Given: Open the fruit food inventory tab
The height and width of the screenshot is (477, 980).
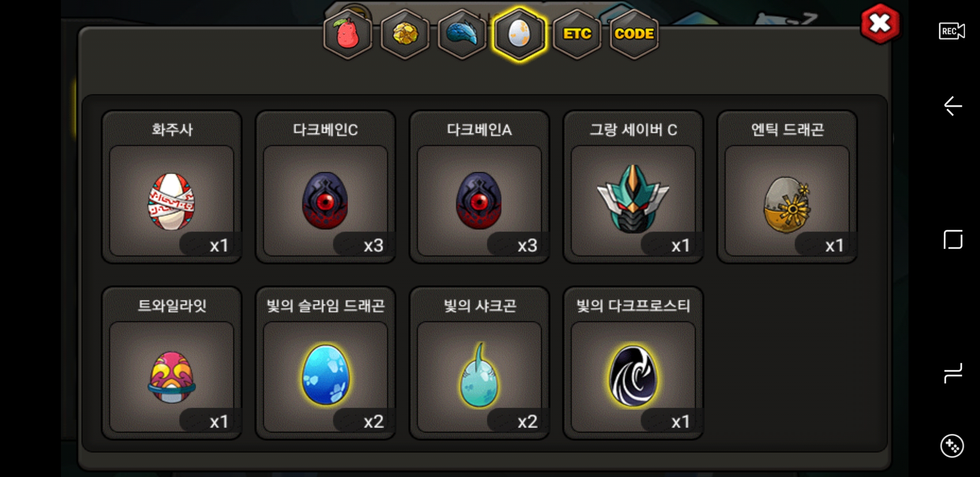Looking at the screenshot, I should point(348,34).
